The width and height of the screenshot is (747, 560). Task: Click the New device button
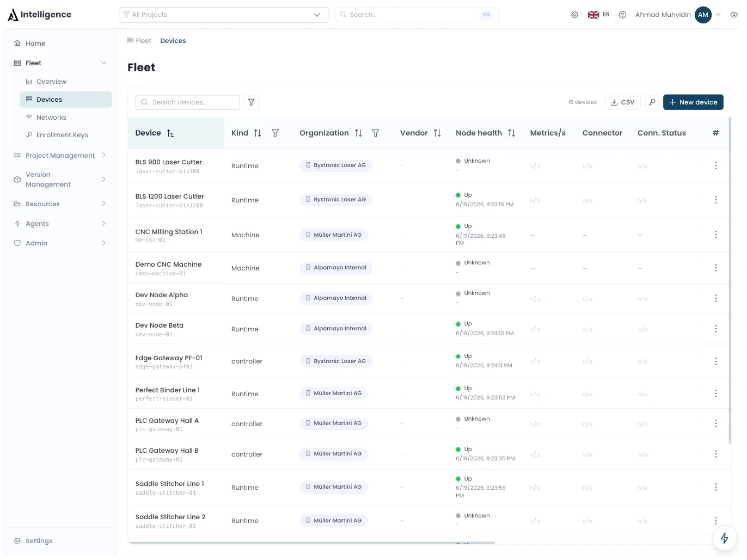693,102
